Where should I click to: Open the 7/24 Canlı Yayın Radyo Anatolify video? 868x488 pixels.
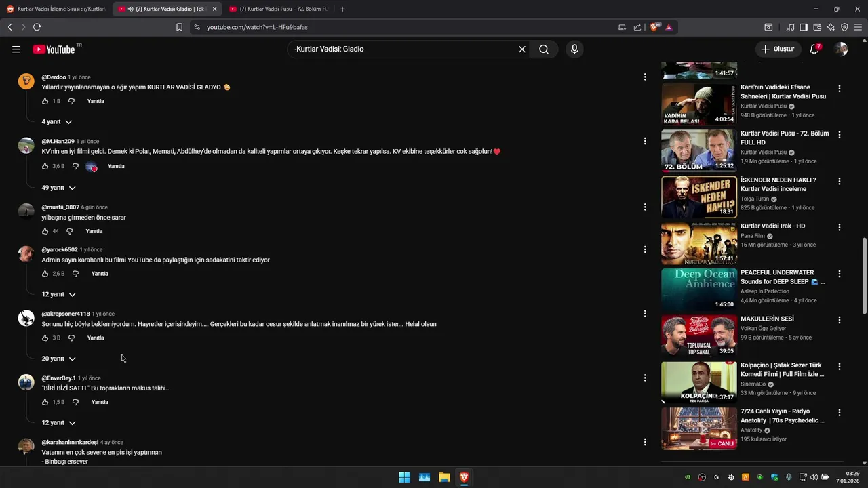point(699,428)
